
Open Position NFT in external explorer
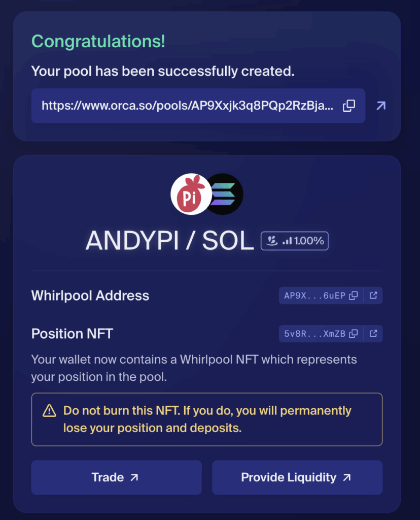click(373, 334)
